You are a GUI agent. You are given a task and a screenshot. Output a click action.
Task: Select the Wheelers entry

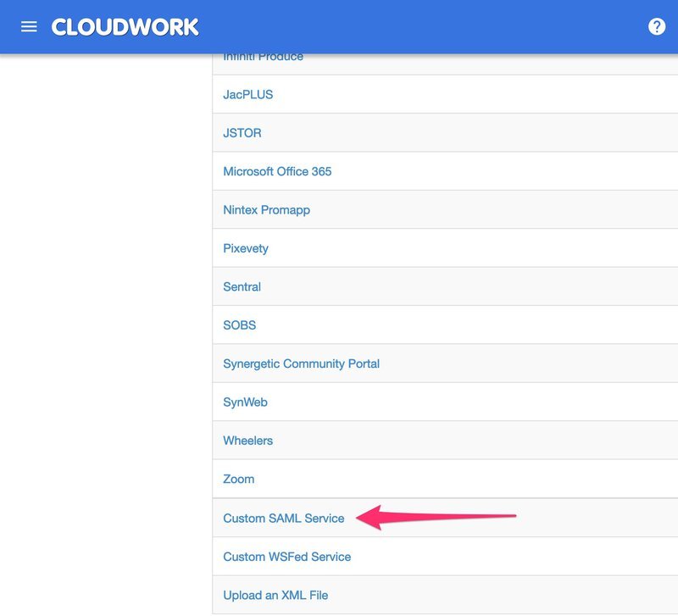coord(246,440)
